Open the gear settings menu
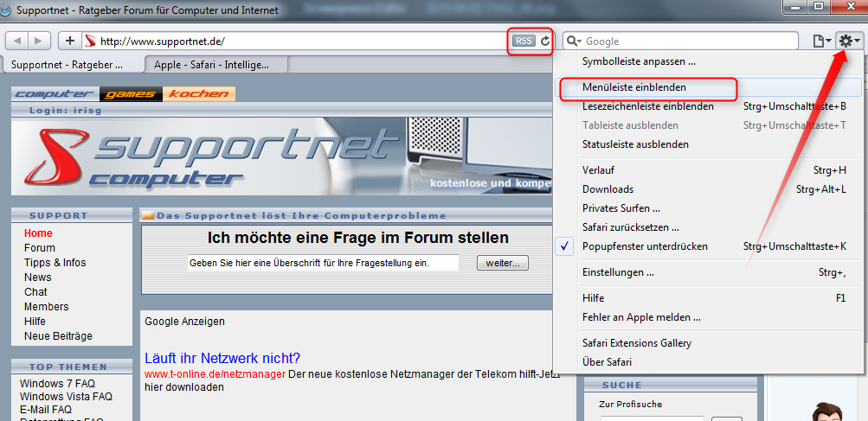The image size is (868, 421). 850,41
